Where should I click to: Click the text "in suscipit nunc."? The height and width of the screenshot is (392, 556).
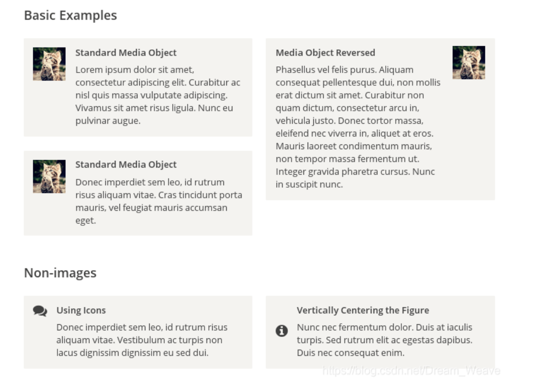click(309, 184)
